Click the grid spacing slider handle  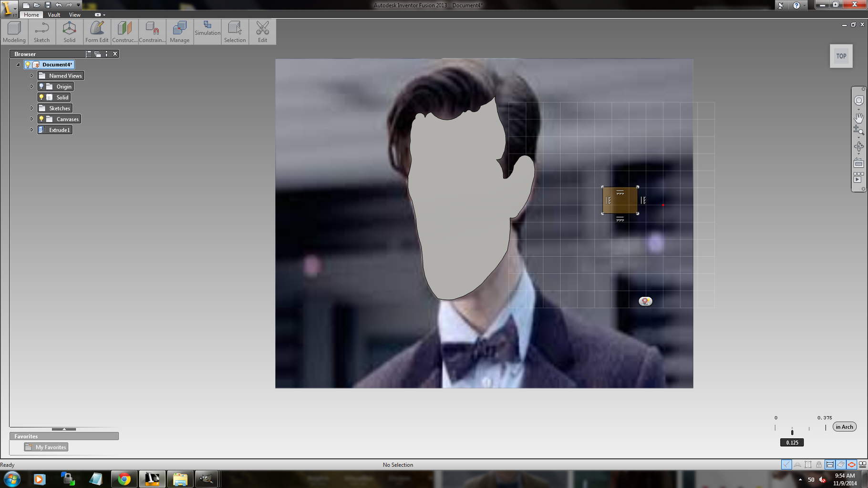(x=792, y=432)
